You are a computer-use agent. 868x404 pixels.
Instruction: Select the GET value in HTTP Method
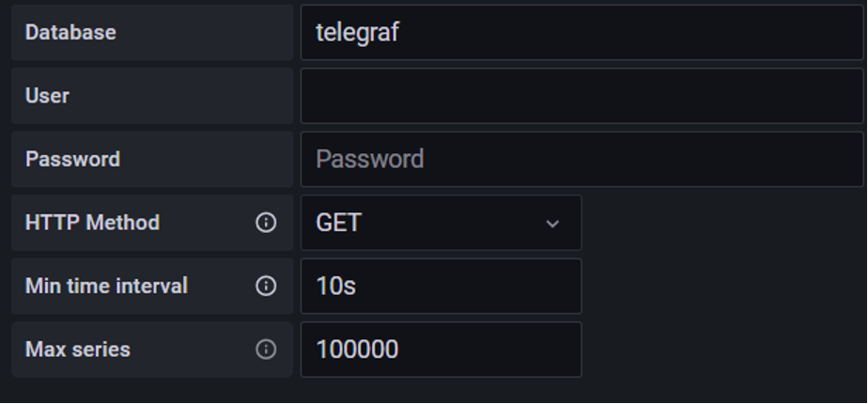coord(339,224)
